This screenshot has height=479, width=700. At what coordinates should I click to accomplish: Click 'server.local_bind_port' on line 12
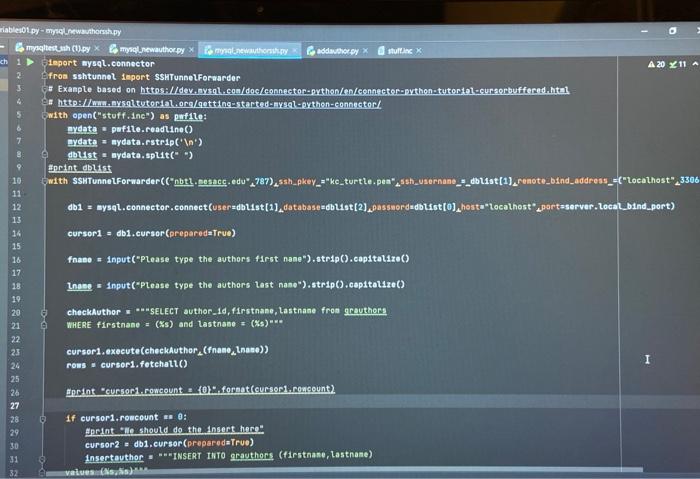618,206
